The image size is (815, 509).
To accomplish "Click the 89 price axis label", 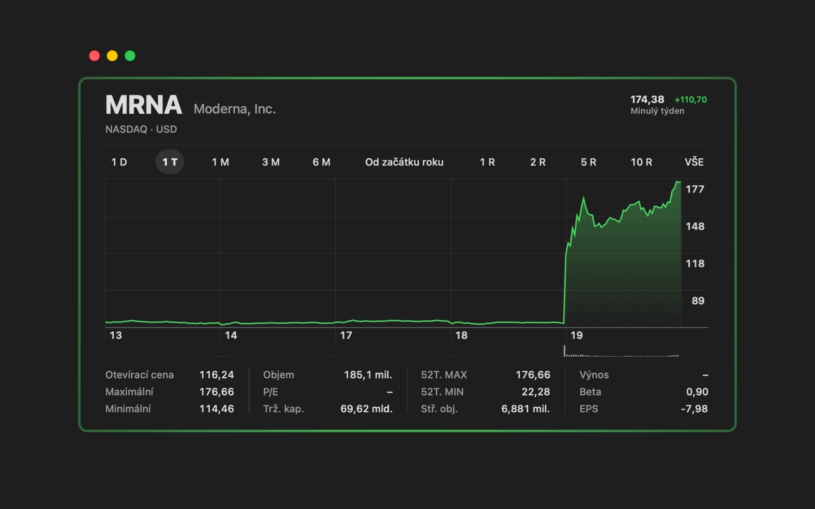I will click(698, 301).
